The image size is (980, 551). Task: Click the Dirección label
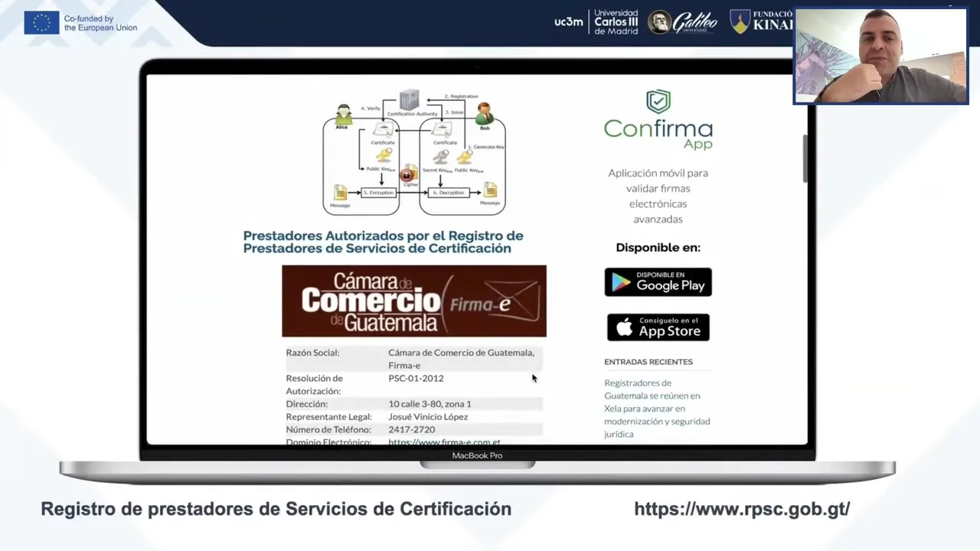306,404
